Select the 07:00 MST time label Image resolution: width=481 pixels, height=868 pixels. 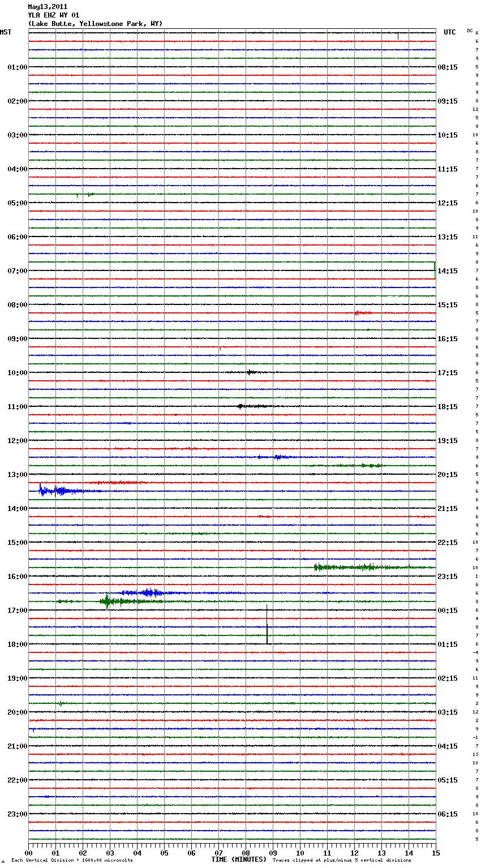(18, 271)
